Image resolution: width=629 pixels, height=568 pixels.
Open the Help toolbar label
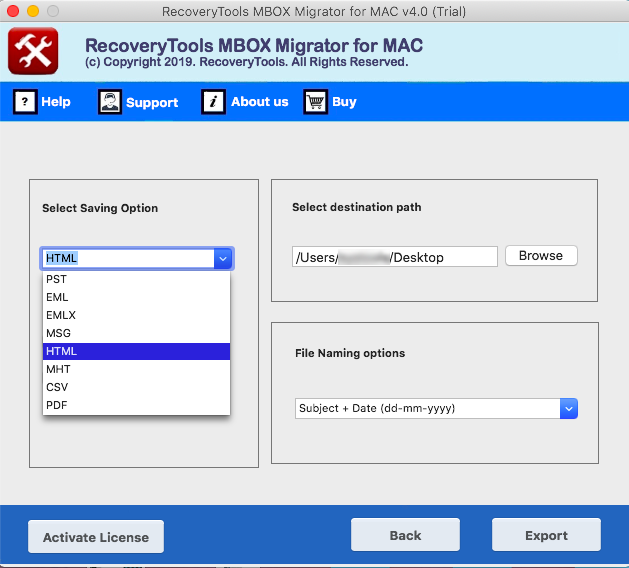pyautogui.click(x=56, y=102)
